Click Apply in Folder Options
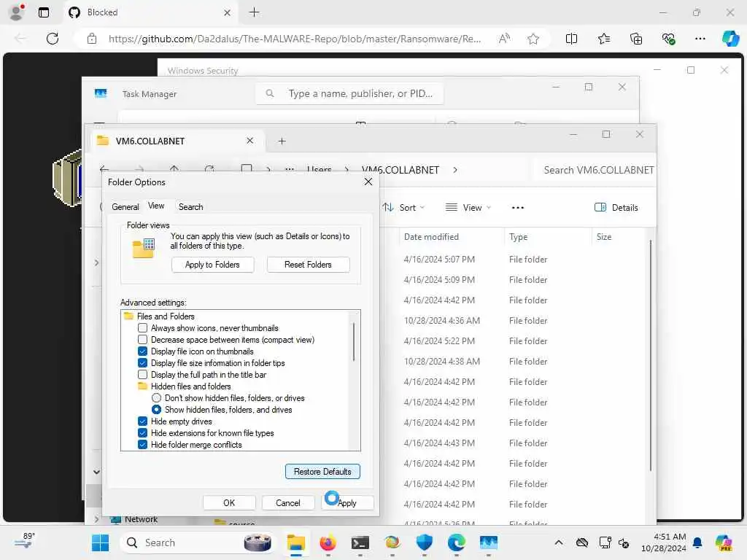 347,503
